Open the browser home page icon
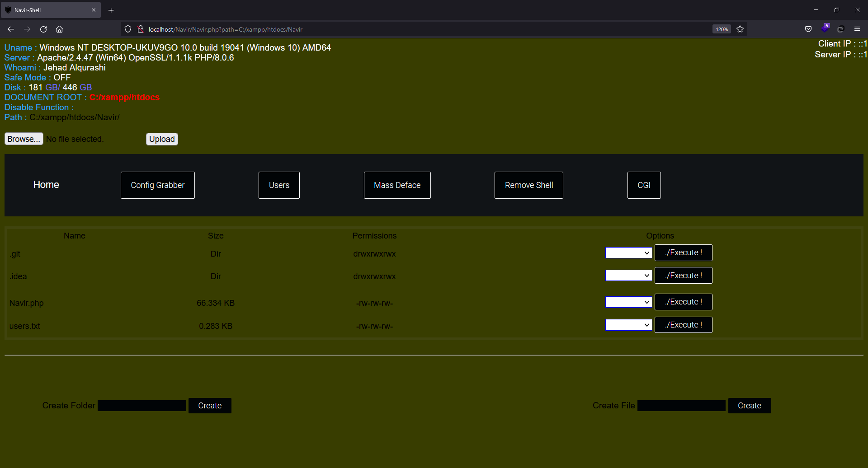Viewport: 868px width, 468px height. pyautogui.click(x=59, y=29)
